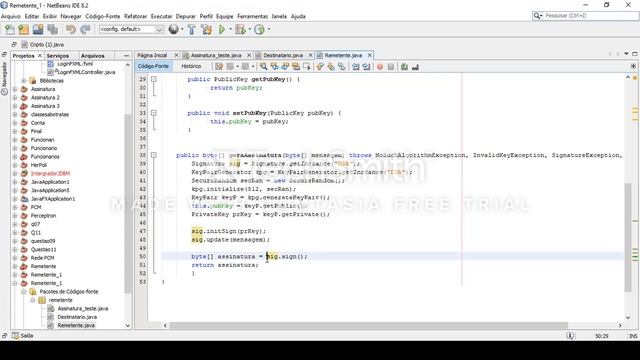Jump to last edit location icon

pos(219,67)
